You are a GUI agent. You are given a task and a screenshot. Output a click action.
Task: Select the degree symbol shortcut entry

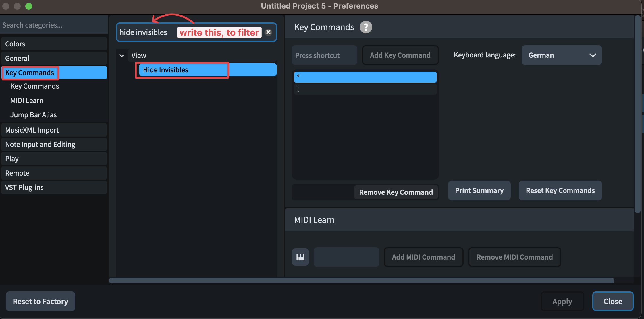[365, 77]
